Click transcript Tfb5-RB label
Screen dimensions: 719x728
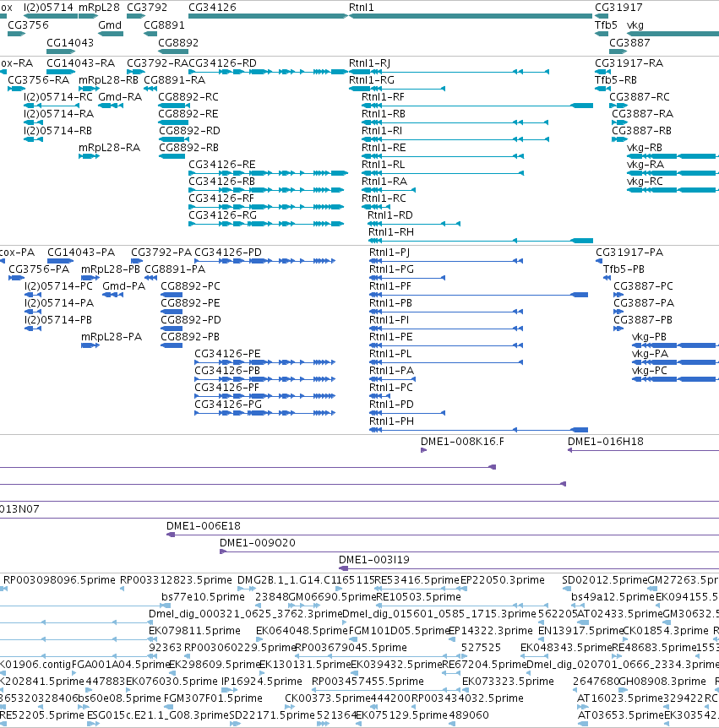(x=616, y=80)
